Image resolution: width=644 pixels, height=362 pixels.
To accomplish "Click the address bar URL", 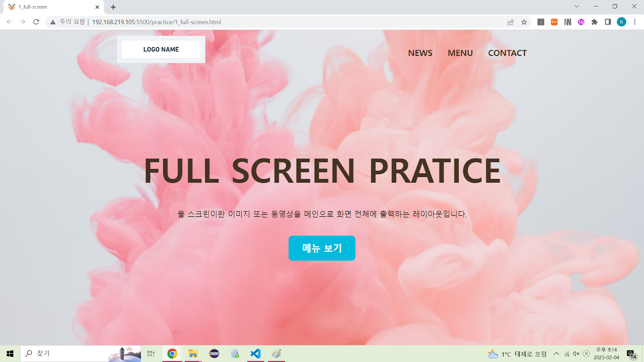I will (x=157, y=22).
